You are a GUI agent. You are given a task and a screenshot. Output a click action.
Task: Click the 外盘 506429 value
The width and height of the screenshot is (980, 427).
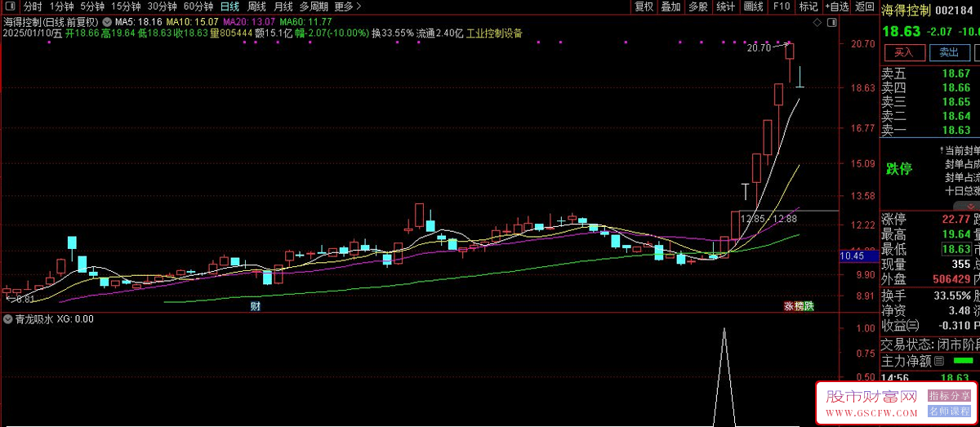951,279
